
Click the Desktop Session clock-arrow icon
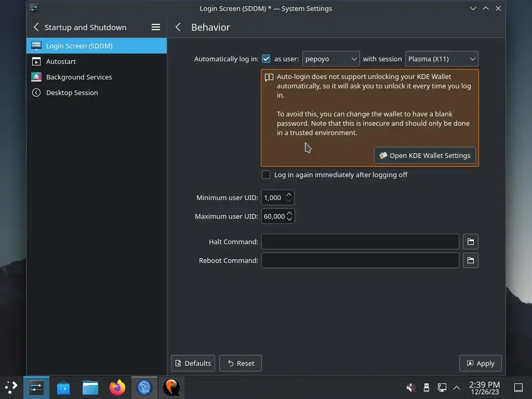click(36, 92)
